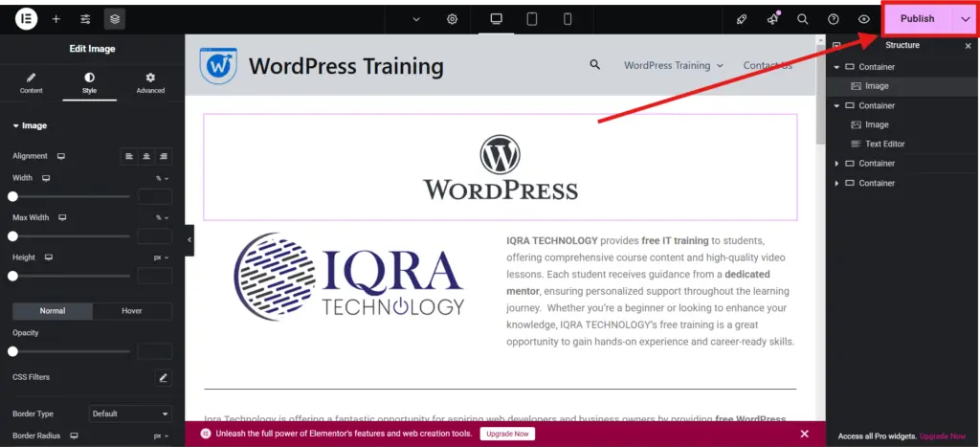Image resolution: width=980 pixels, height=447 pixels.
Task: Edit CSS Filters with pencil icon
Action: tap(163, 378)
